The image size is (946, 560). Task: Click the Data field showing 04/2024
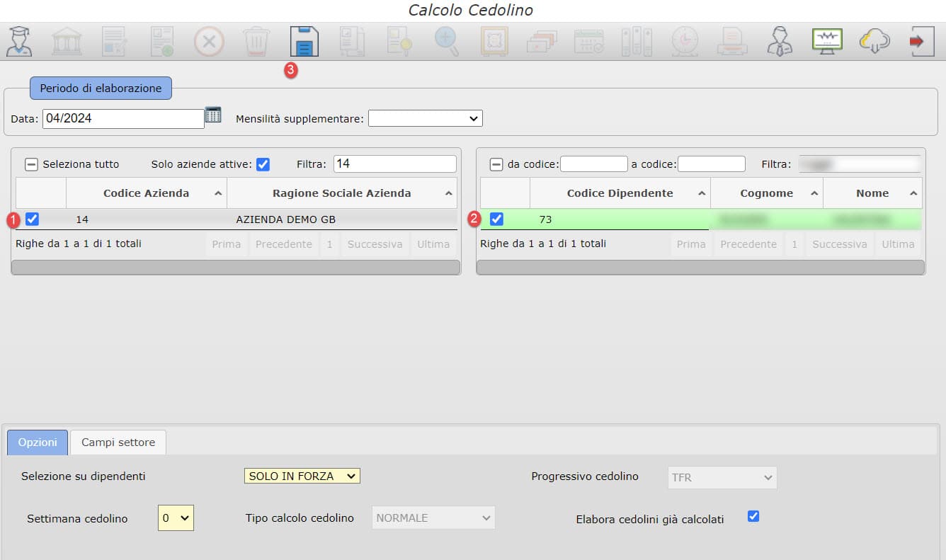point(123,118)
